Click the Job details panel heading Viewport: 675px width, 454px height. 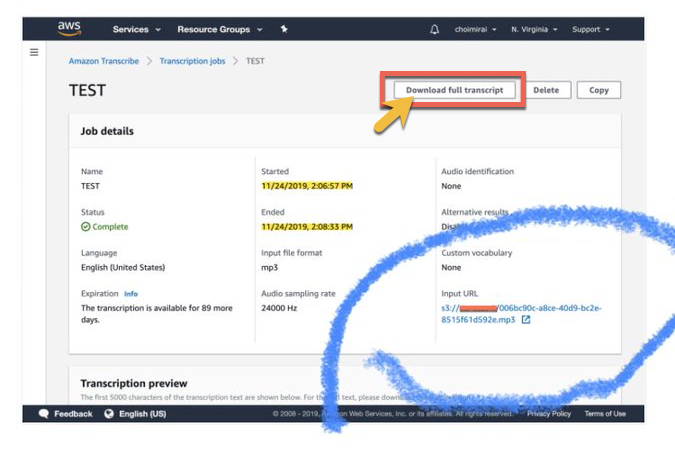coord(107,131)
